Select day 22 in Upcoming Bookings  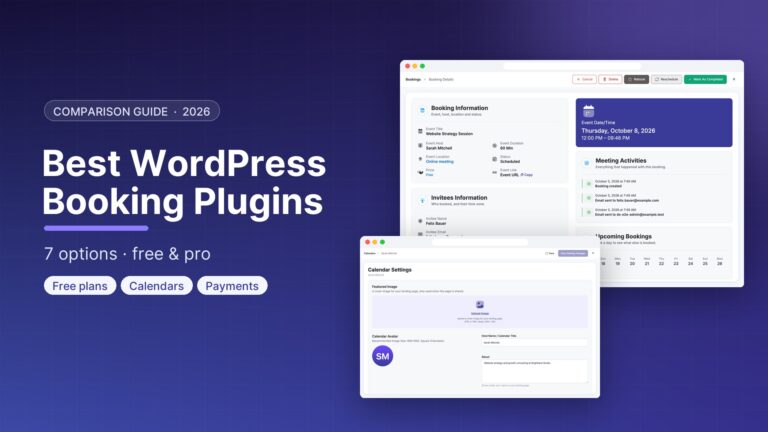pos(661,262)
